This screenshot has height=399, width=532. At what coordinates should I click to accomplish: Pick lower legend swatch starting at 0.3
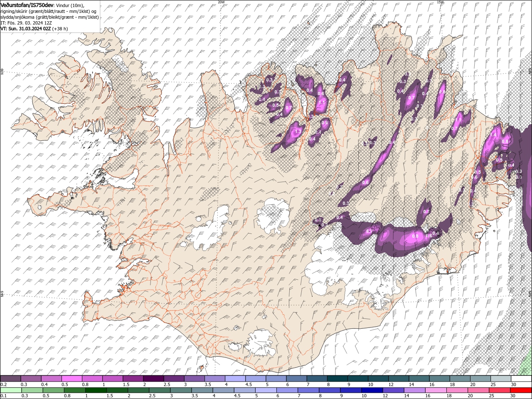32,390
